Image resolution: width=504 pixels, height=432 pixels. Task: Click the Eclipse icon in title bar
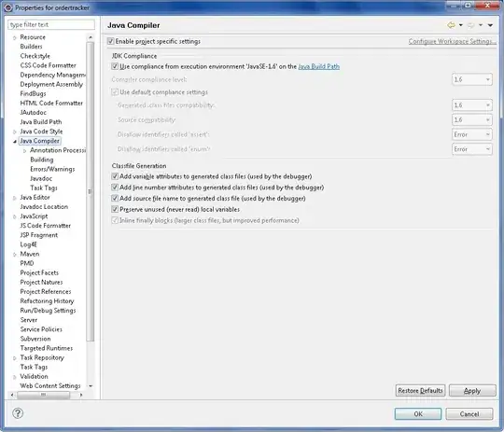click(x=8, y=7)
